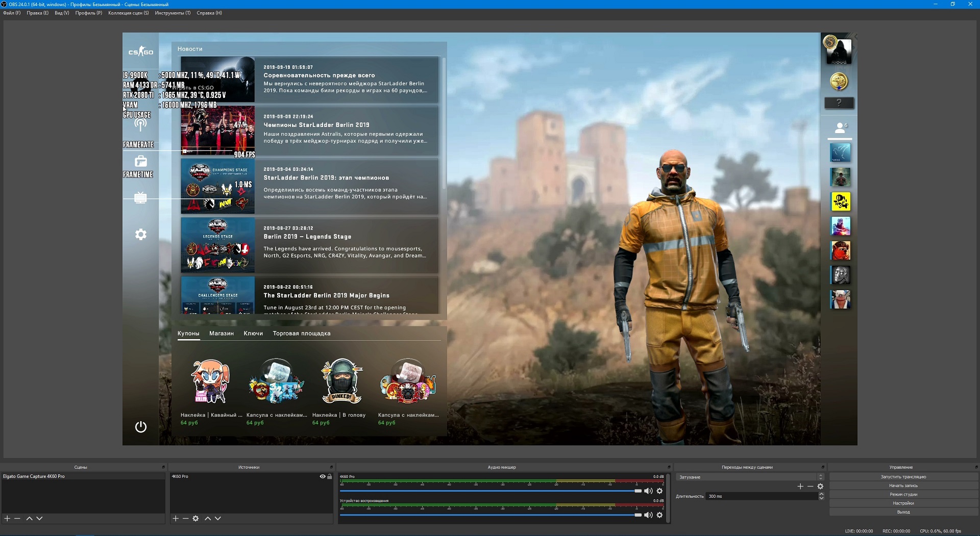Click the Купоны tab in preview
The width and height of the screenshot is (980, 536).
click(x=188, y=334)
